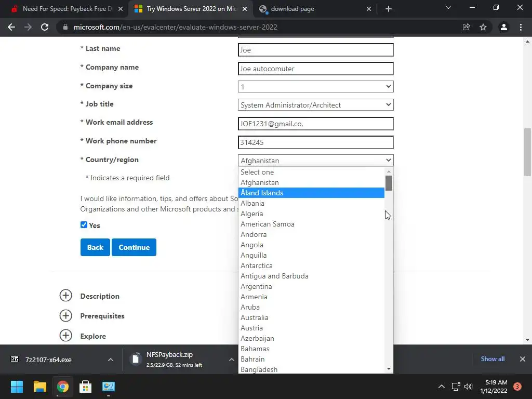
Task: Uncheck the Yes checkbox
Action: 84,224
